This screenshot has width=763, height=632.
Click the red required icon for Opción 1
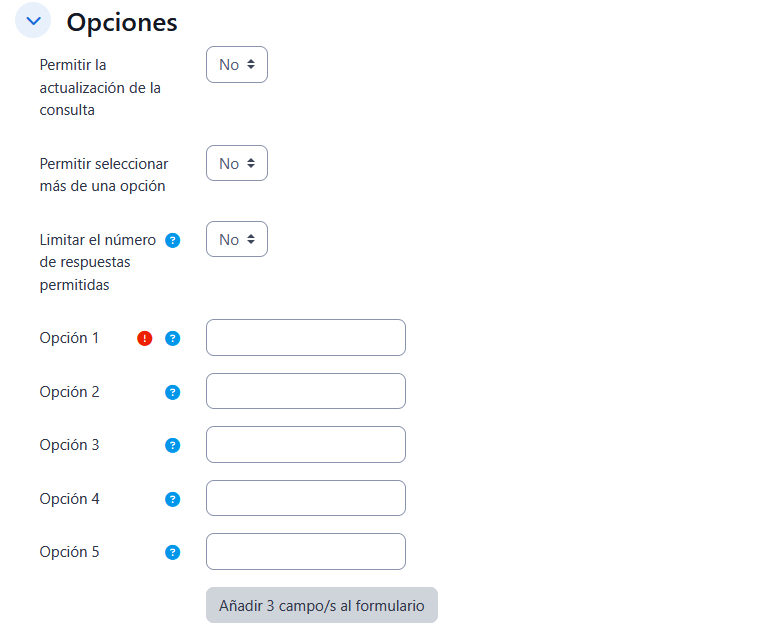click(x=145, y=338)
